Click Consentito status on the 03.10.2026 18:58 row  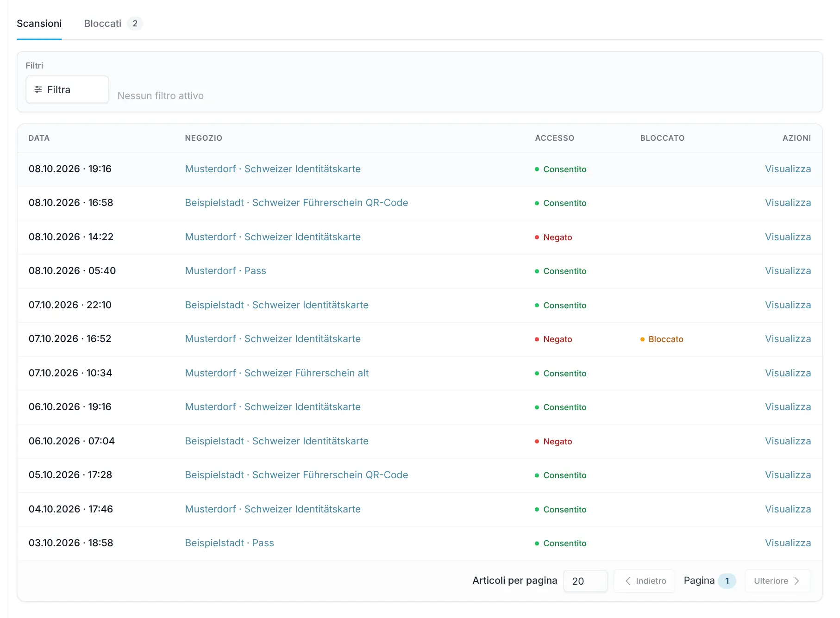560,543
